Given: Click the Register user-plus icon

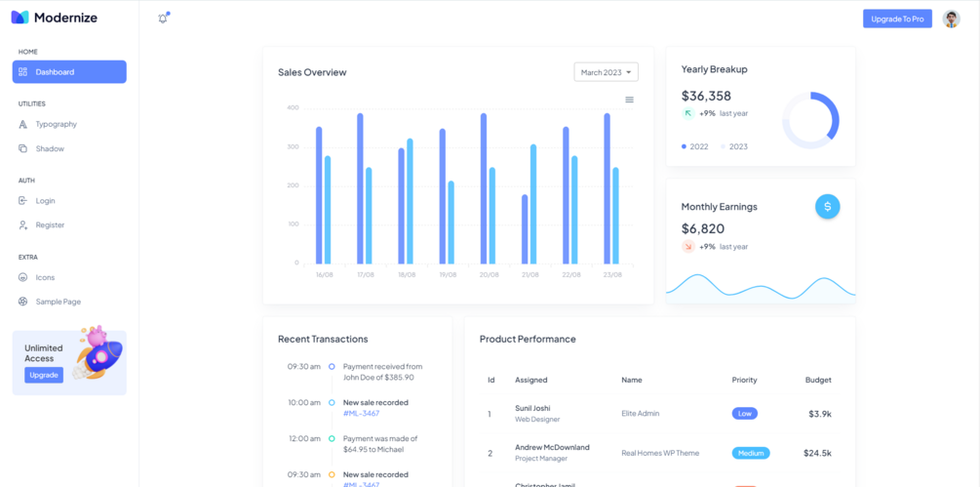Looking at the screenshot, I should (23, 224).
